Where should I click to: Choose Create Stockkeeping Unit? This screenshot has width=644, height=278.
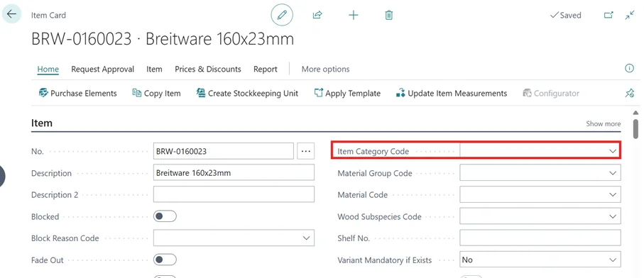point(247,94)
